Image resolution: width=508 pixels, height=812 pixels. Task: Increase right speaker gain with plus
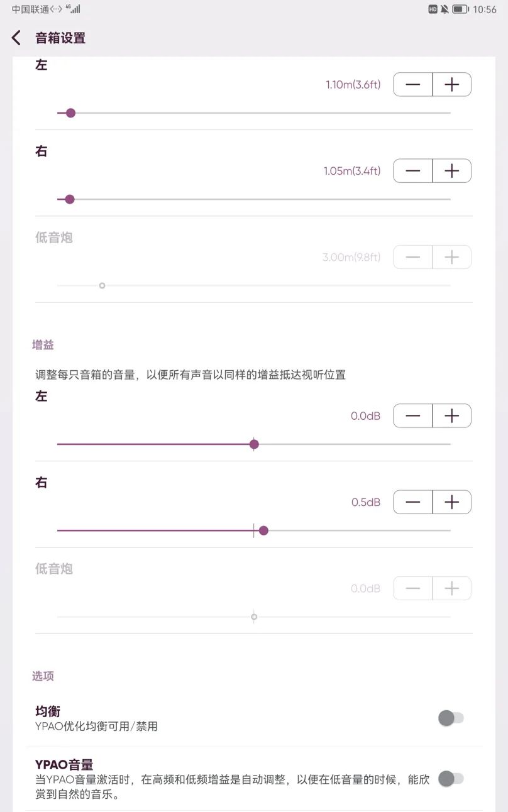coord(451,502)
